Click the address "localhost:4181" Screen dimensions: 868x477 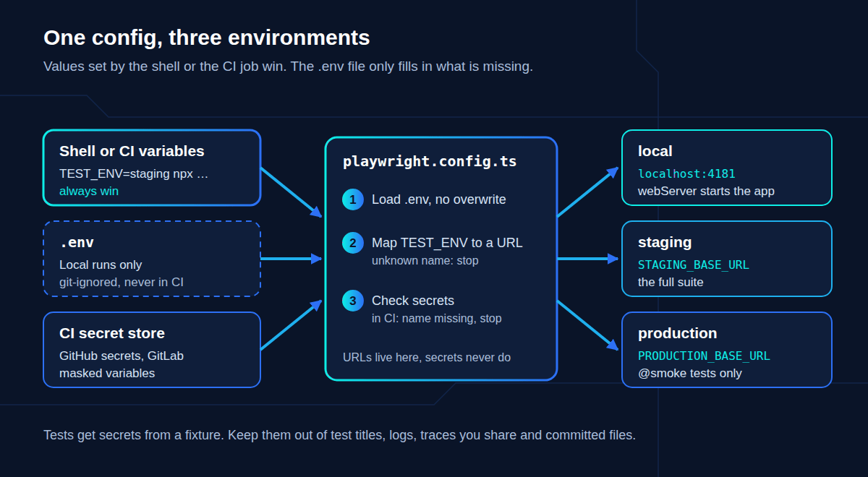pyautogui.click(x=686, y=173)
